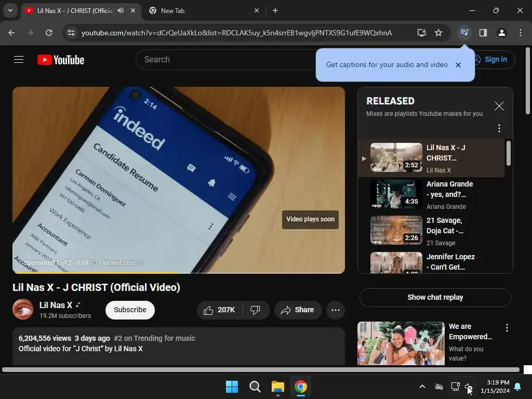
Task: Open Windows taskbar search
Action: point(255,387)
